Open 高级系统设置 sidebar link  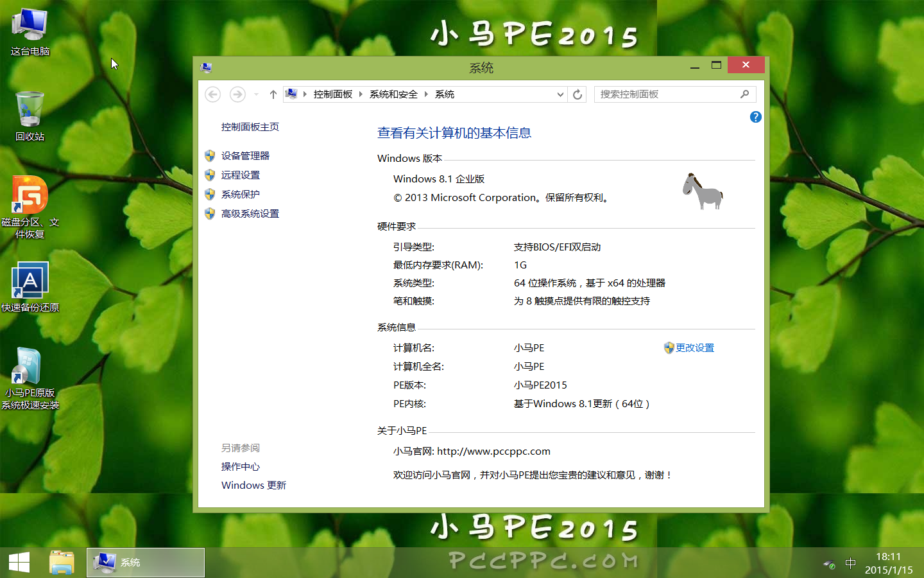[x=250, y=214]
